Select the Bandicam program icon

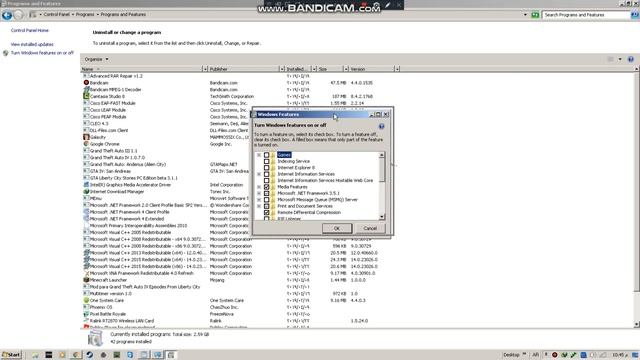pos(86,82)
